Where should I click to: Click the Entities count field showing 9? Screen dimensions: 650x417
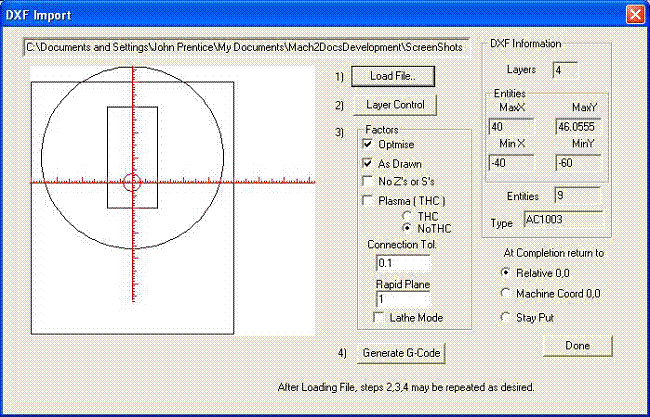[x=577, y=195]
